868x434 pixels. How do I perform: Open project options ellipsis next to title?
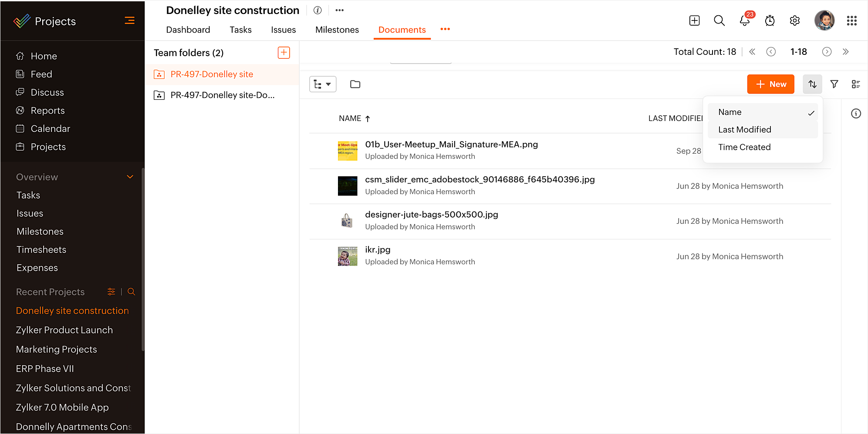[x=340, y=10]
